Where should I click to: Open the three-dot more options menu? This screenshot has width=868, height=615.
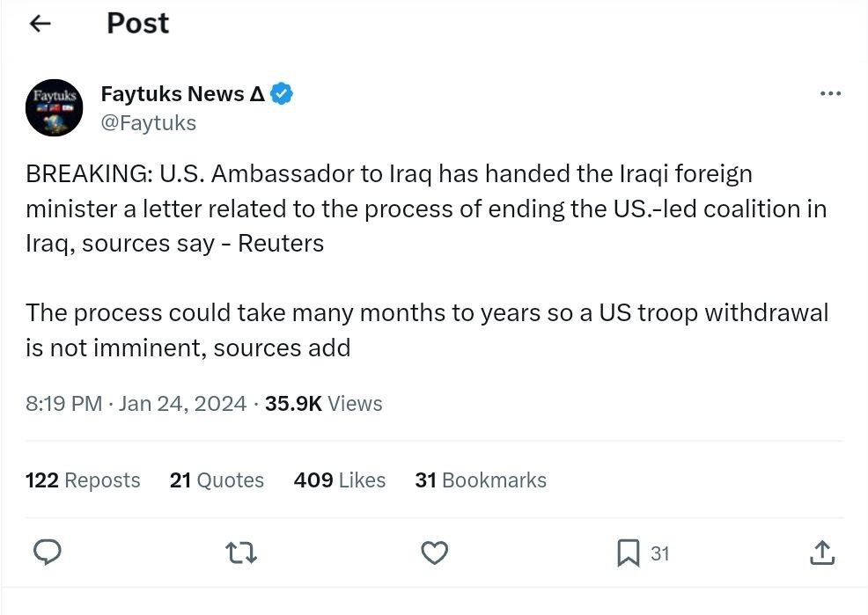click(830, 94)
